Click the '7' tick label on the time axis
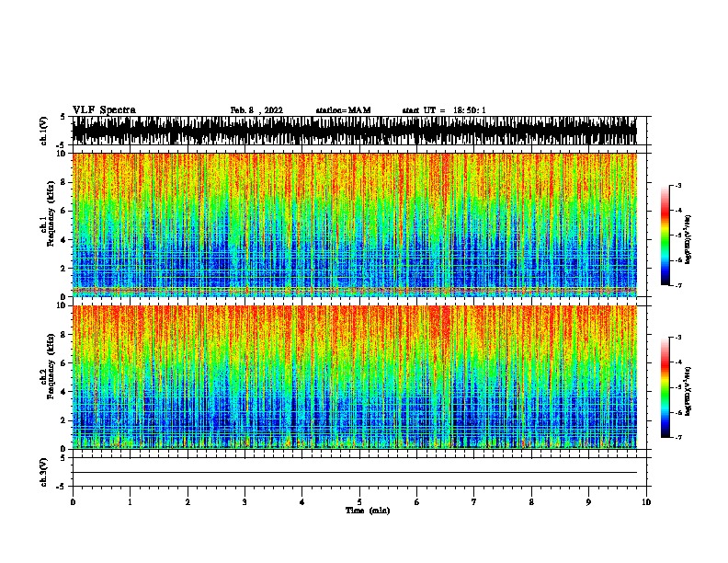 pos(474,502)
